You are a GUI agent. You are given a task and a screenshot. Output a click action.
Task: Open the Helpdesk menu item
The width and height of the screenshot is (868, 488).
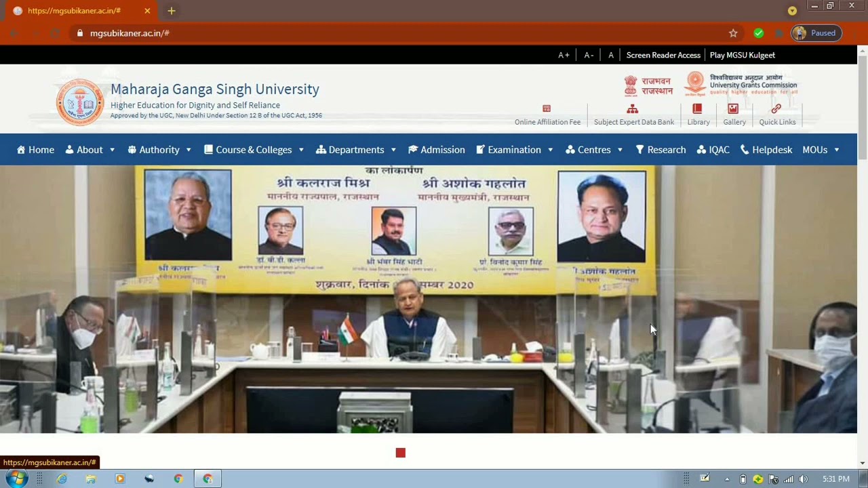point(766,150)
